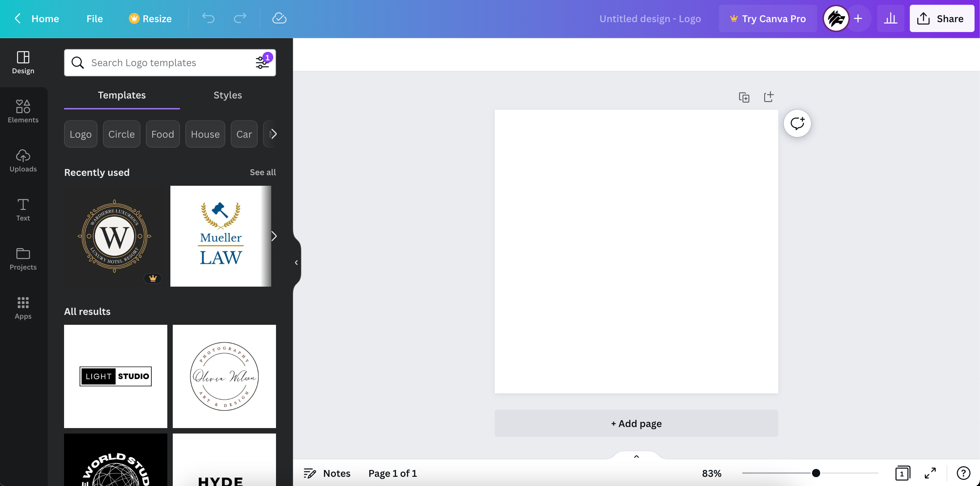
Task: Select the Text tool in sidebar
Action: [x=23, y=210]
